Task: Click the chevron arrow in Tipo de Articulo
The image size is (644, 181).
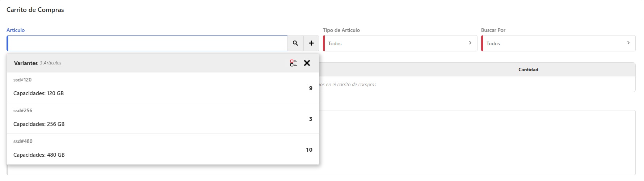Action: point(470,43)
